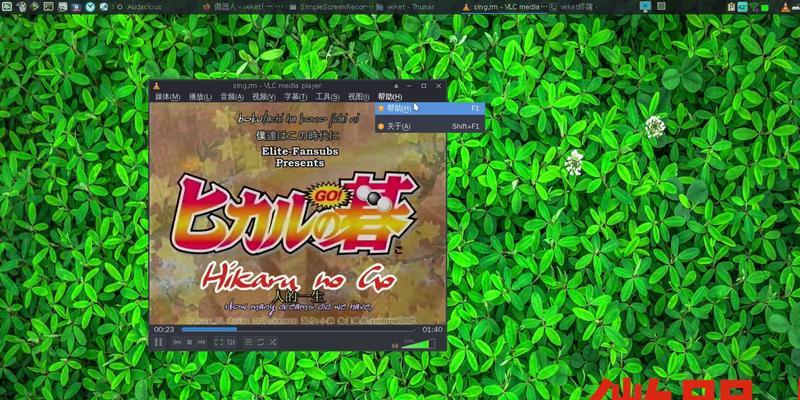Minimize the VLC window
This screenshot has height=400, width=800.
tap(409, 86)
